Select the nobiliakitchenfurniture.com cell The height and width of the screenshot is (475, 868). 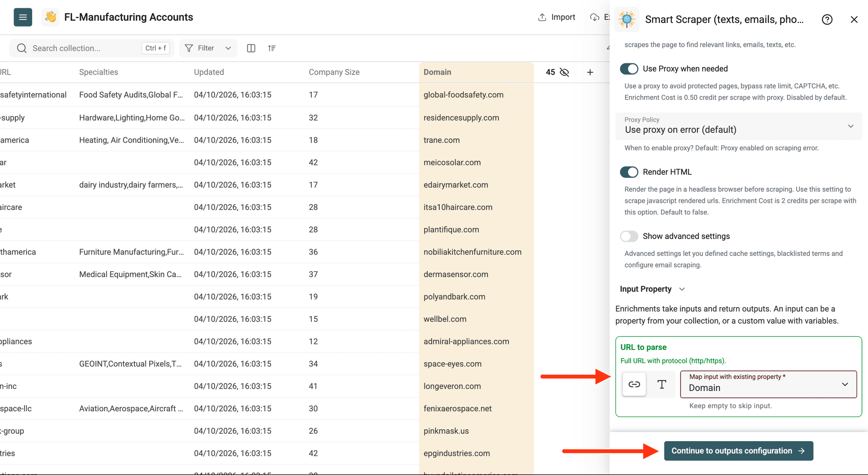tap(476, 252)
